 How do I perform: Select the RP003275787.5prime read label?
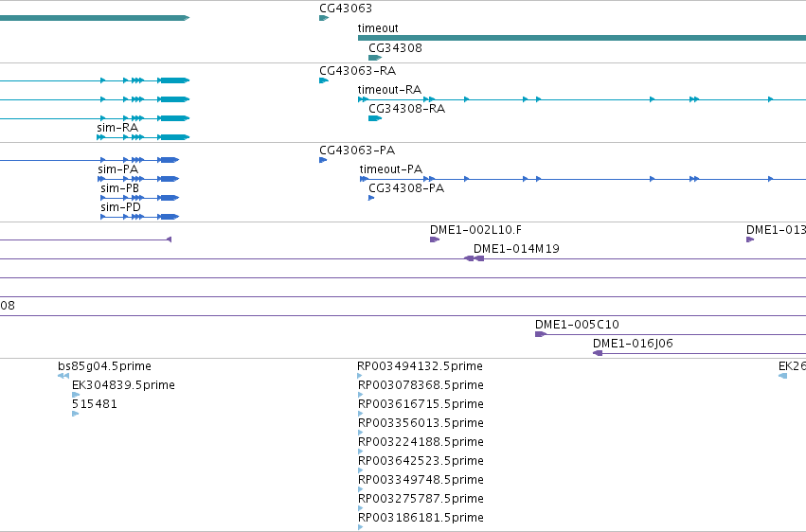(421, 500)
